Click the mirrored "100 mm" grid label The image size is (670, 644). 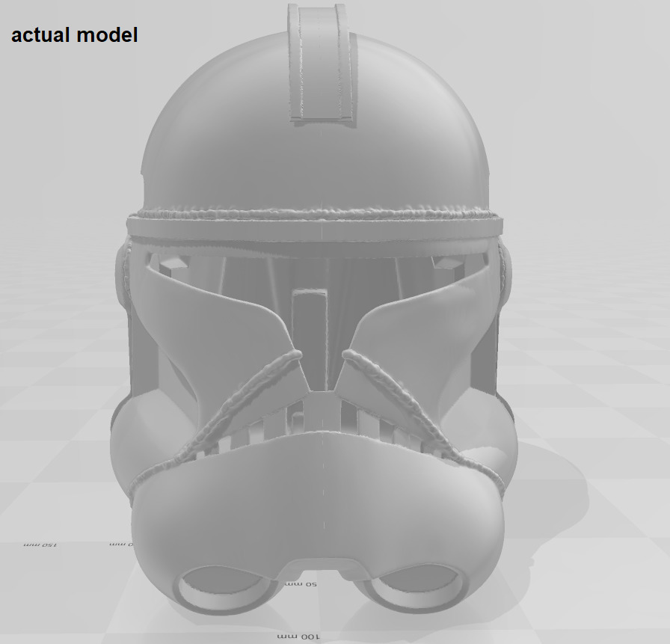tap(298, 637)
